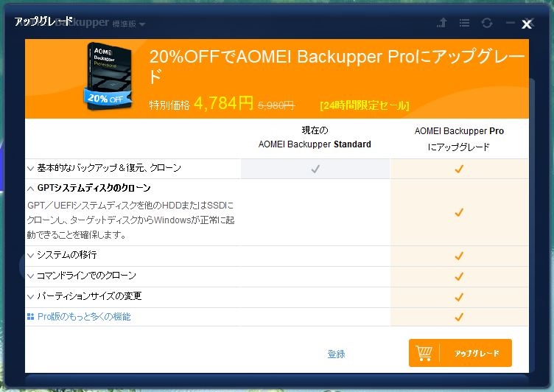Click Pro checkmark for パーティションサイズの変更 row
This screenshot has height=392, width=554.
click(459, 297)
